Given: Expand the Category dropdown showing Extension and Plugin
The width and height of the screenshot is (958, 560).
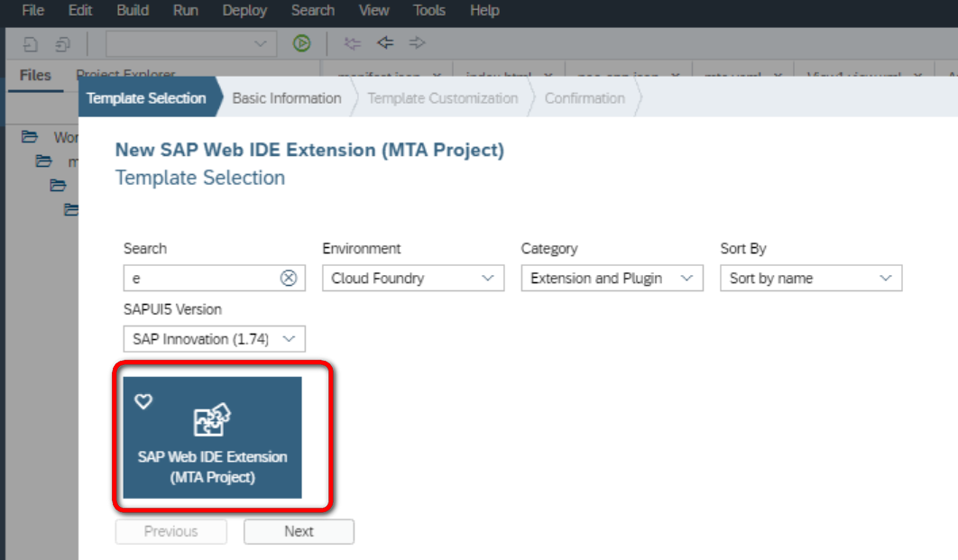Looking at the screenshot, I should (612, 278).
